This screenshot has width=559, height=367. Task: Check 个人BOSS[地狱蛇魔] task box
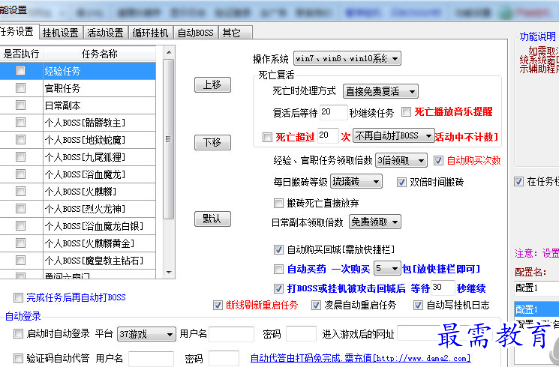tap(21, 139)
